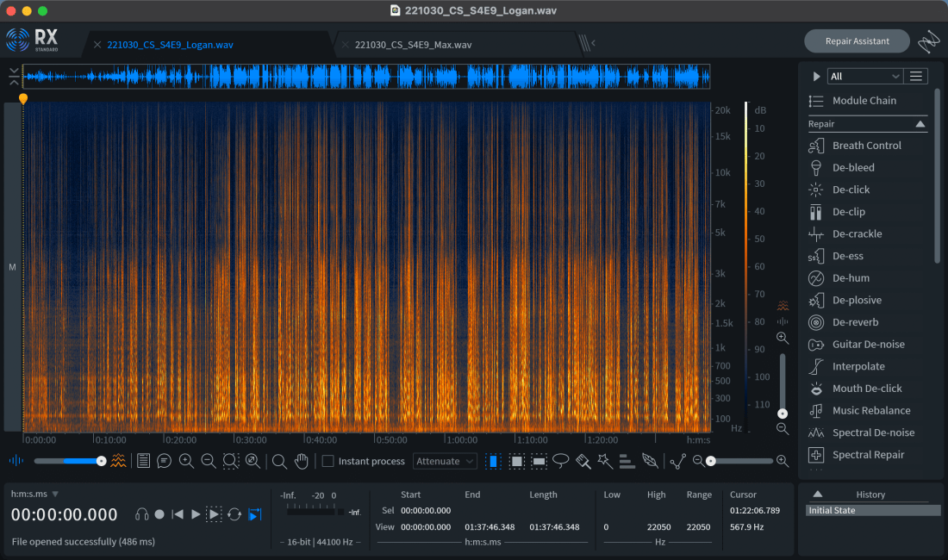Select the Brush selection tool
948x560 pixels.
583,461
